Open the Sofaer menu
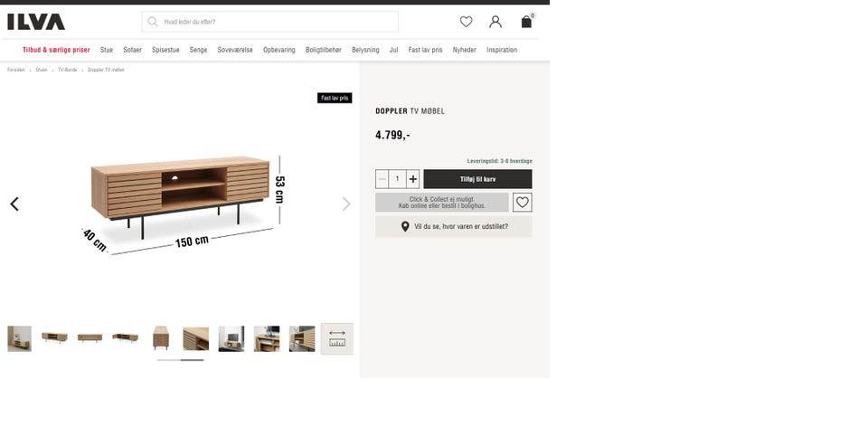Viewport: 868px width, 436px height. click(132, 50)
